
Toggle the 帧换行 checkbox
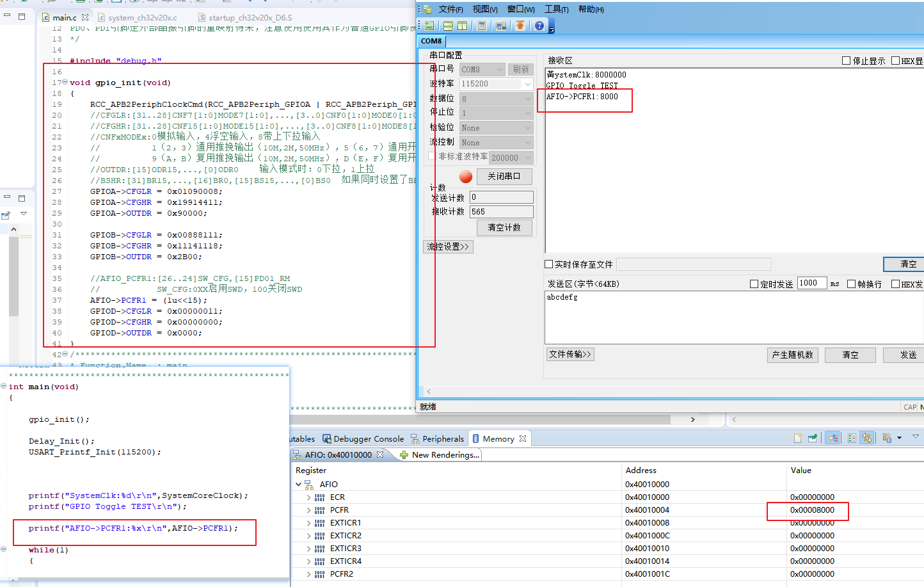[851, 284]
